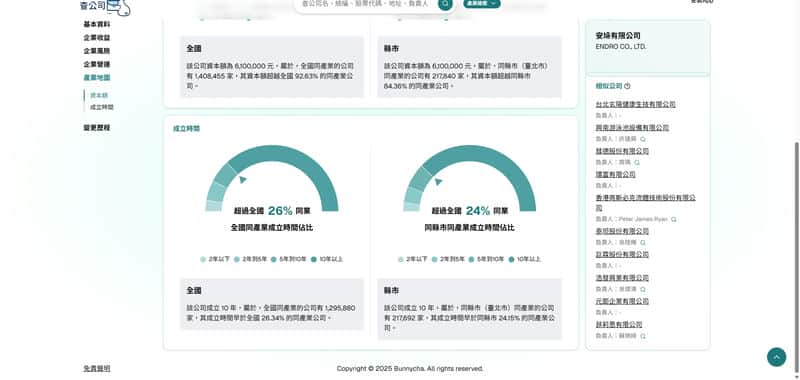Click 安培有限公司 company title card
The height and width of the screenshot is (380, 800).
647,47
